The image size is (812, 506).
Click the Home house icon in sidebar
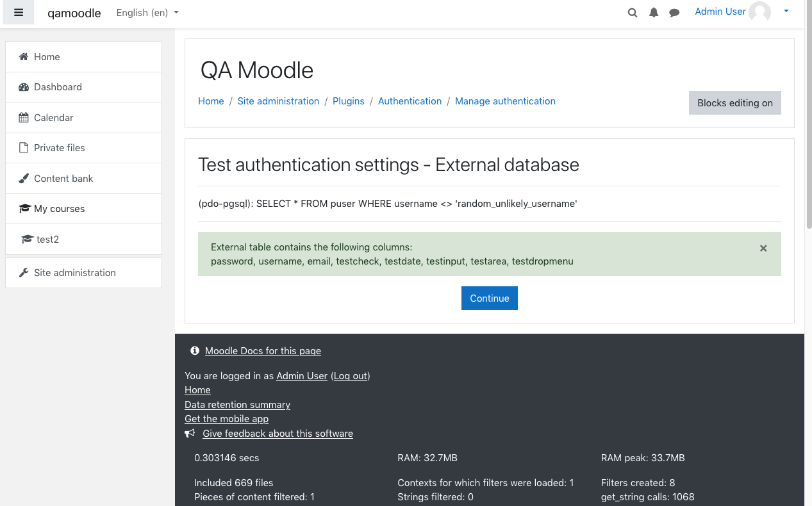tap(24, 56)
